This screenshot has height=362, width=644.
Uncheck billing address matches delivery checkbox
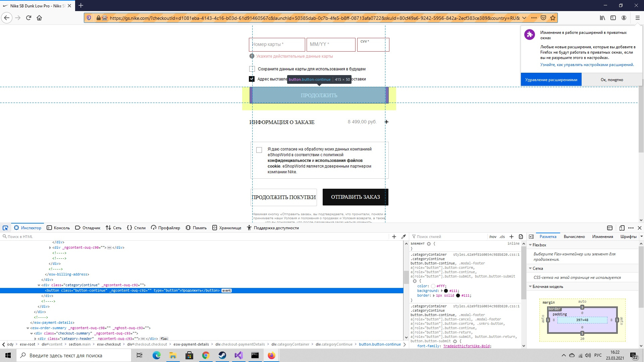(252, 79)
